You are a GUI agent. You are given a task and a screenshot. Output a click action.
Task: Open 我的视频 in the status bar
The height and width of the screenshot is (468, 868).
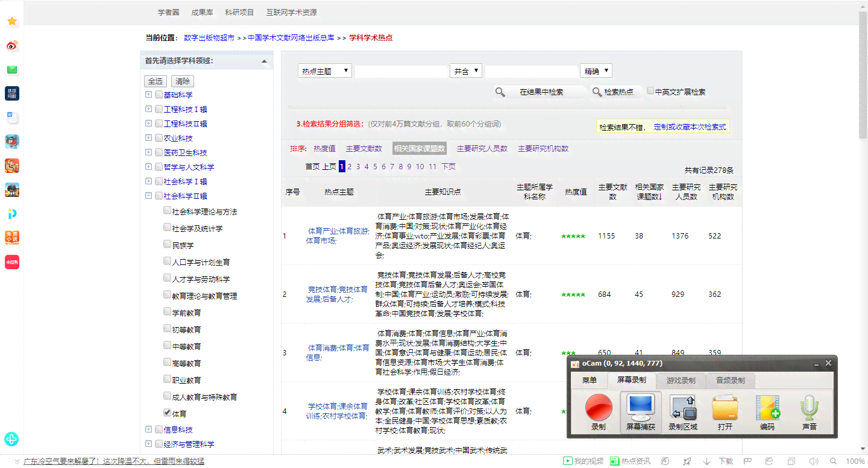pyautogui.click(x=583, y=461)
